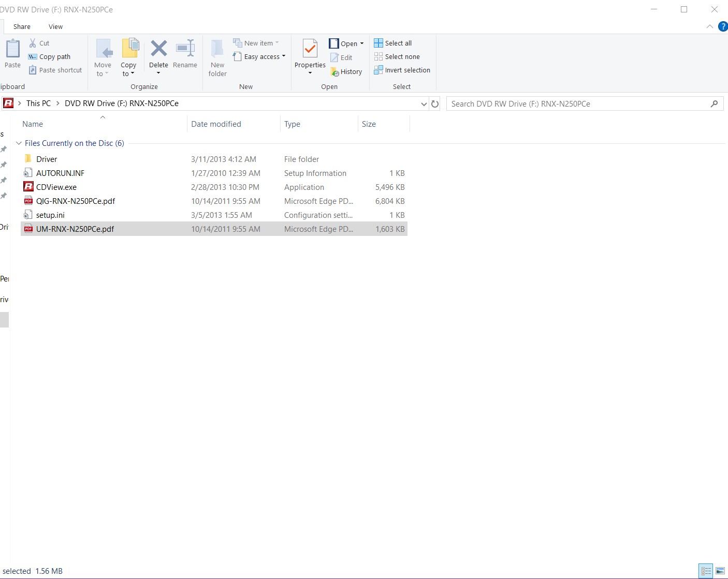Open the help question mark icon
The height and width of the screenshot is (579, 728).
(x=723, y=27)
